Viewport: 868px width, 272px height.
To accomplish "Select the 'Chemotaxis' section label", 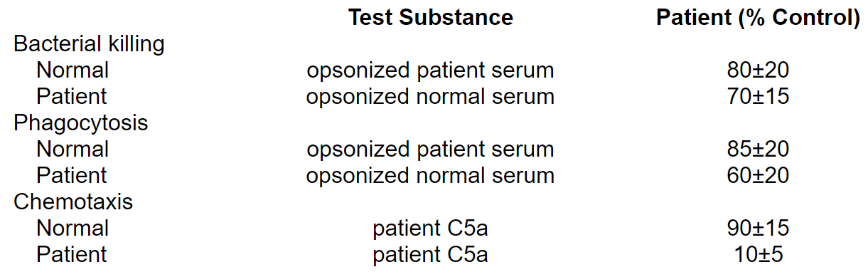I will (73, 202).
